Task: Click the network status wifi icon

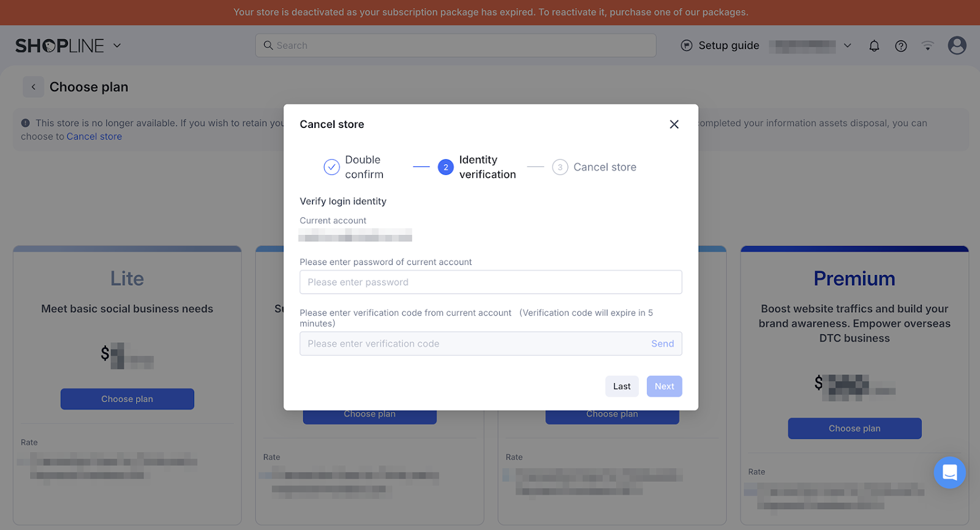Action: click(x=927, y=46)
